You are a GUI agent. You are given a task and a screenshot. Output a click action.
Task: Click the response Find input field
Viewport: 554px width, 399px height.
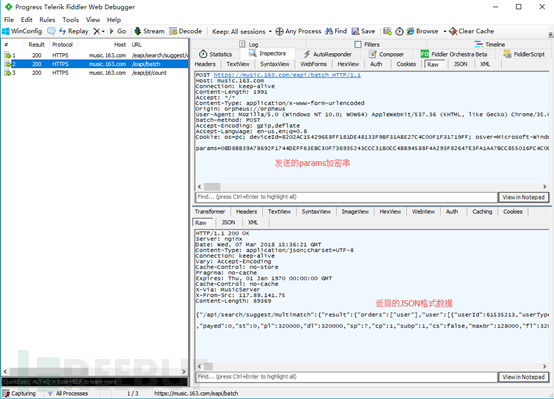[x=346, y=377]
